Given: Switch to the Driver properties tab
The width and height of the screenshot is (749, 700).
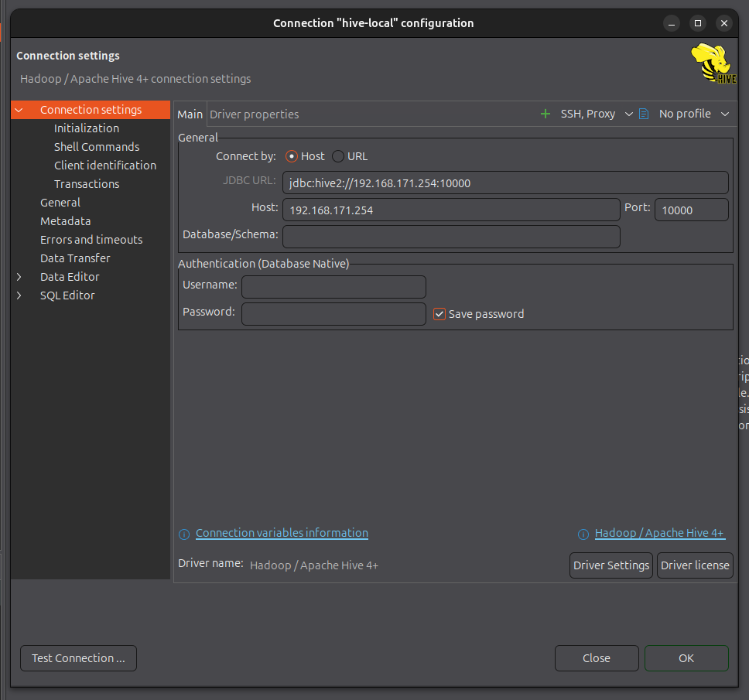Looking at the screenshot, I should (254, 114).
